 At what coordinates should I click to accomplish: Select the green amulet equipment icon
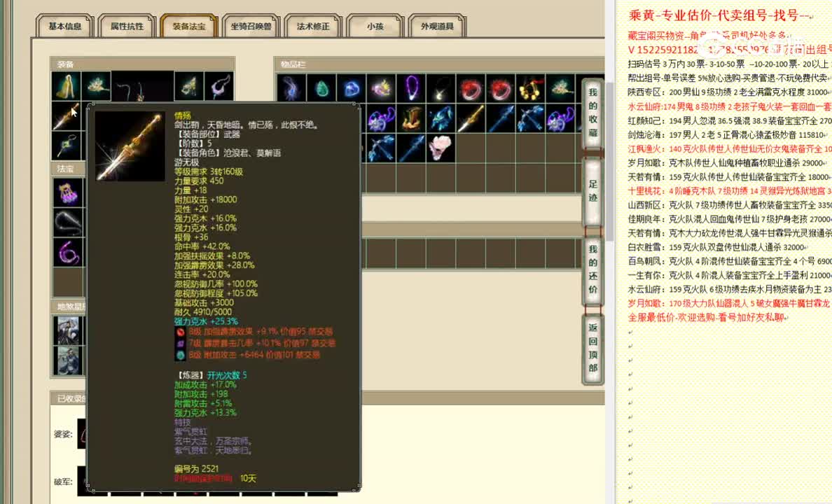tap(67, 146)
